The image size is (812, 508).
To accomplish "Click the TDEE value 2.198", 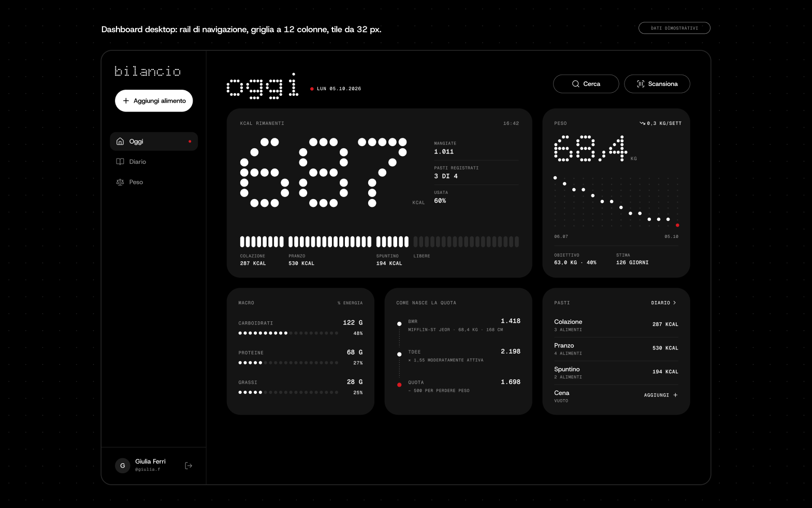I will [511, 351].
